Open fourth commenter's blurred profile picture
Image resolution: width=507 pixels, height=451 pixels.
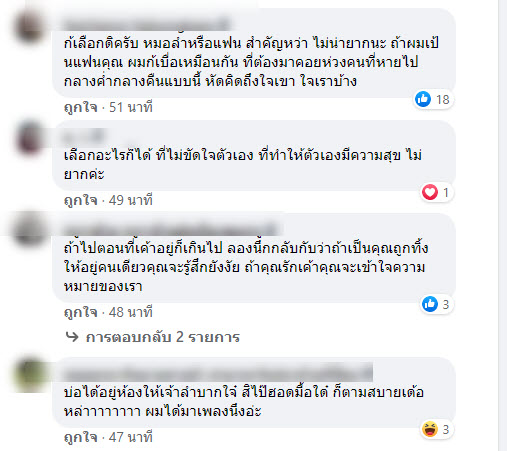tap(31, 373)
